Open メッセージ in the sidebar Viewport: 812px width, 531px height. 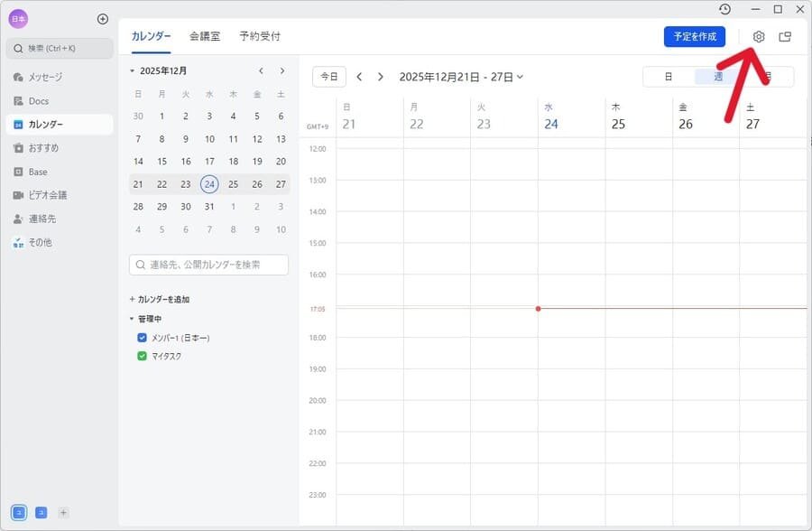[44, 78]
